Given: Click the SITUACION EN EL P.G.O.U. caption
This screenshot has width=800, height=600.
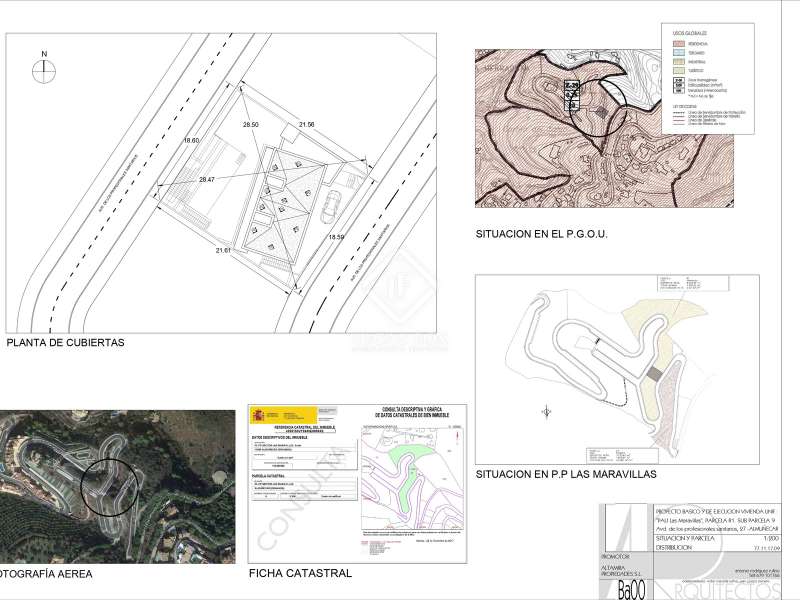Looking at the screenshot, I should coord(542,235).
